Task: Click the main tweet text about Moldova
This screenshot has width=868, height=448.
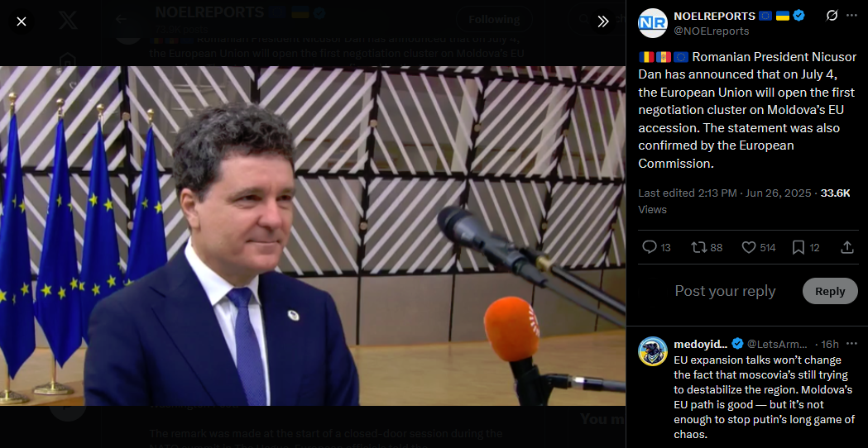Action: point(747,110)
